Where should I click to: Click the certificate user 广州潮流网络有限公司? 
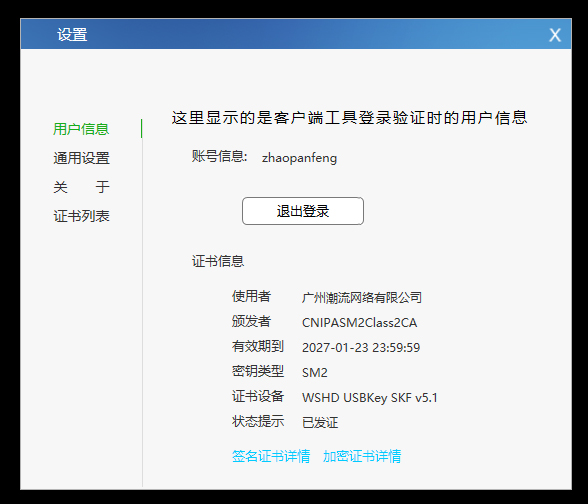[362, 298]
